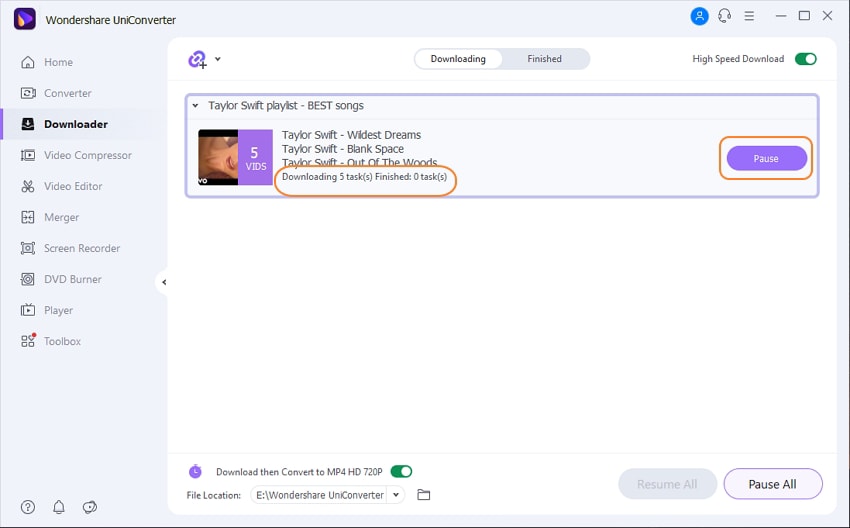
Task: Open the Converter section
Action: pos(68,93)
